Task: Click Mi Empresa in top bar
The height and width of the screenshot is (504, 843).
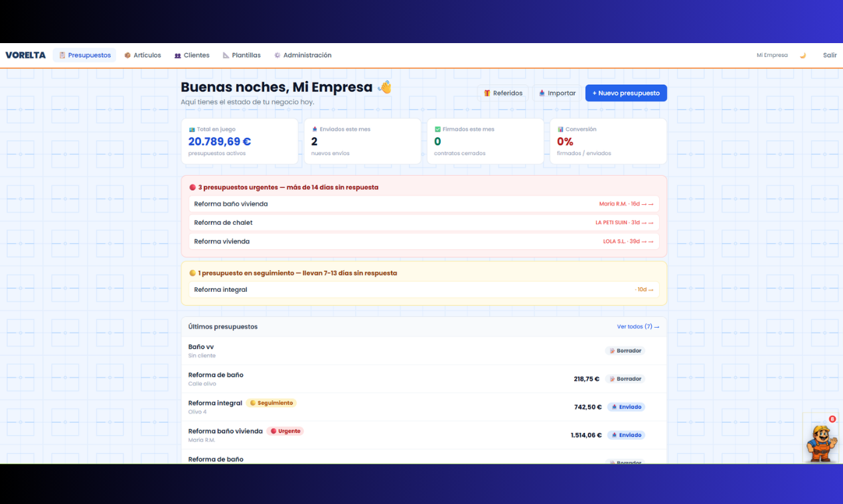Action: pyautogui.click(x=772, y=55)
